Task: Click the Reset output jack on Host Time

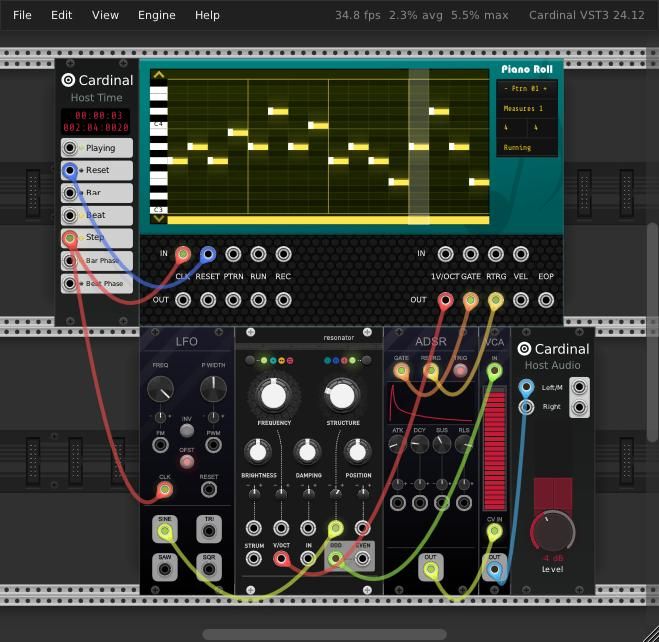Action: point(70,170)
